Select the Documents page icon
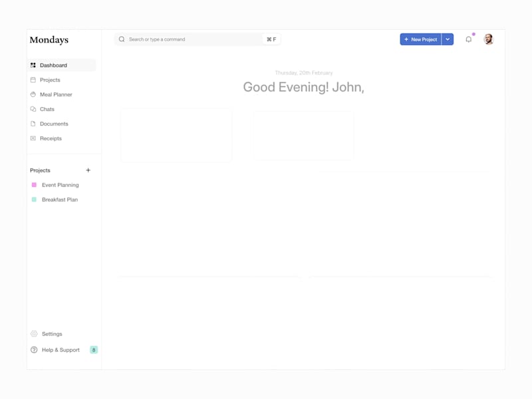 [33, 124]
